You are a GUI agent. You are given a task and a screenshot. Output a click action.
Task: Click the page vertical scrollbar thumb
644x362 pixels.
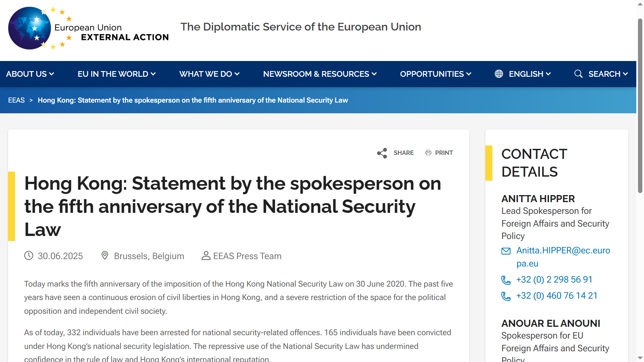click(640, 106)
